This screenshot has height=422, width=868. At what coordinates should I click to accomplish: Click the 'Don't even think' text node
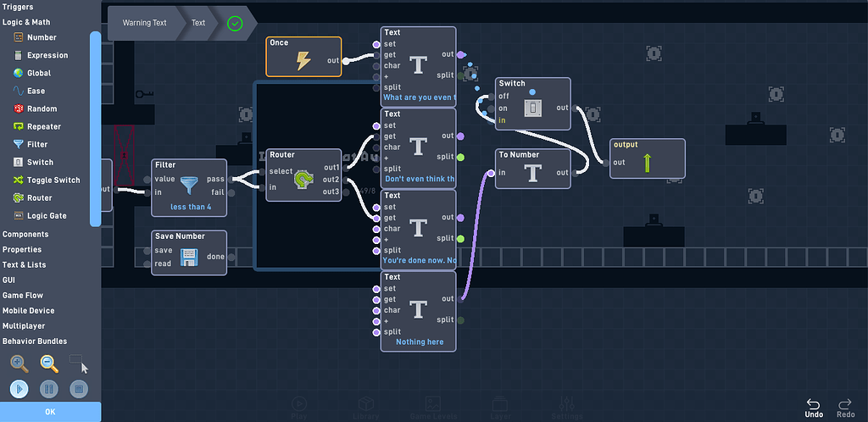[419, 149]
